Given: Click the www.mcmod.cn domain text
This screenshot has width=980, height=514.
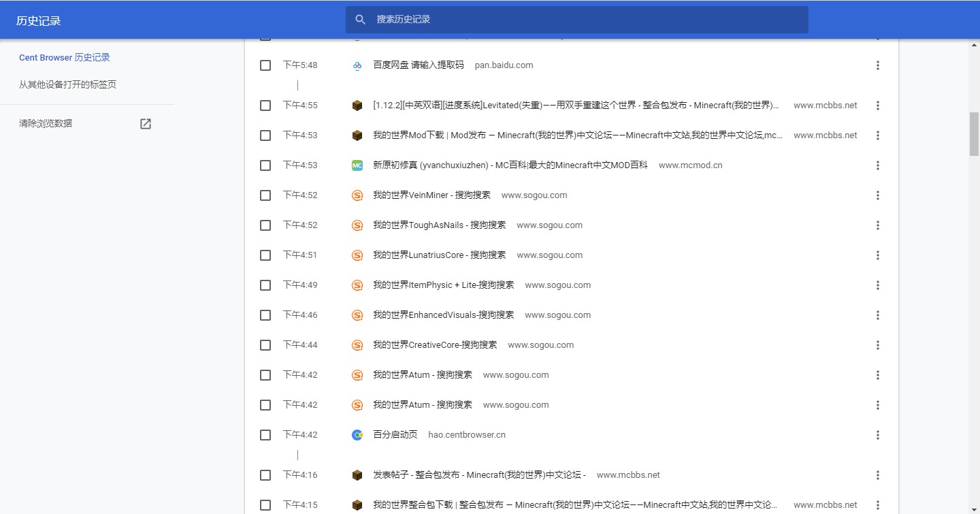Looking at the screenshot, I should click(x=691, y=165).
